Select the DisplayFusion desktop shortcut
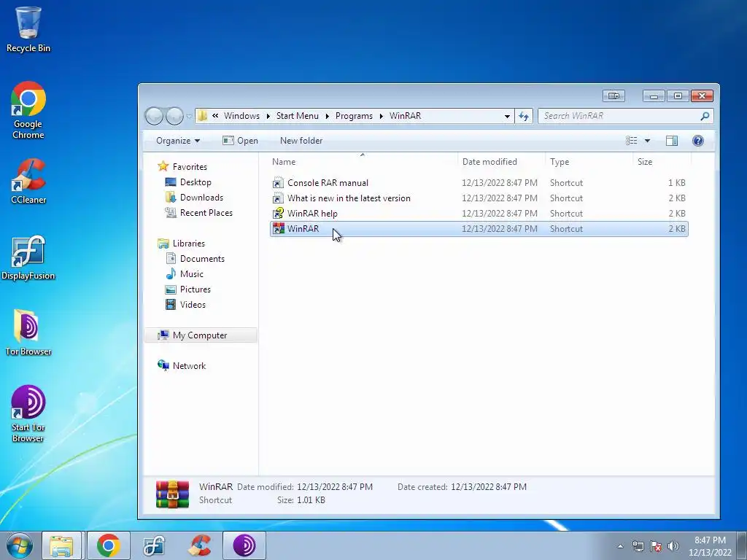747x560 pixels. pyautogui.click(x=28, y=257)
